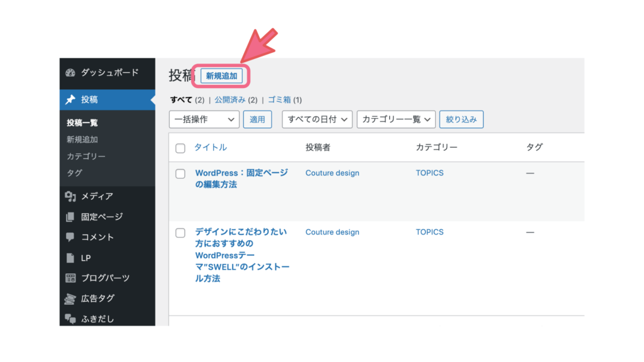This screenshot has height=362, width=644.
Task: Check the box for the SWELL install post
Action: pos(180,233)
